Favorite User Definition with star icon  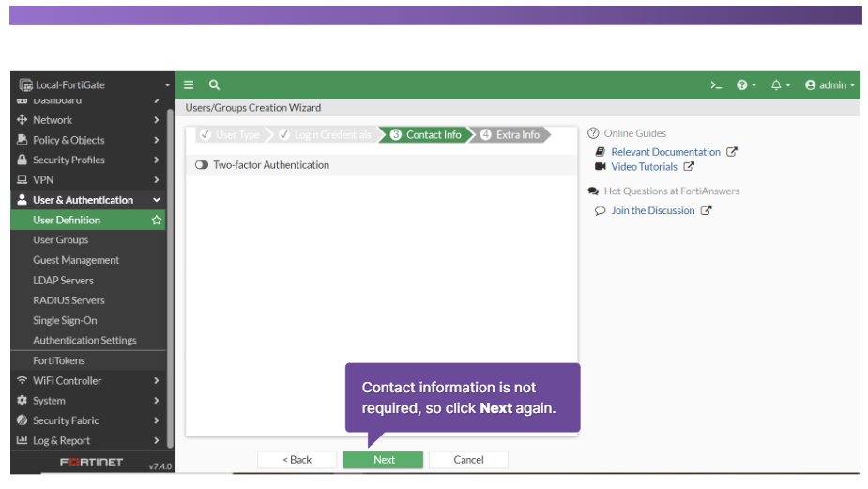(157, 220)
